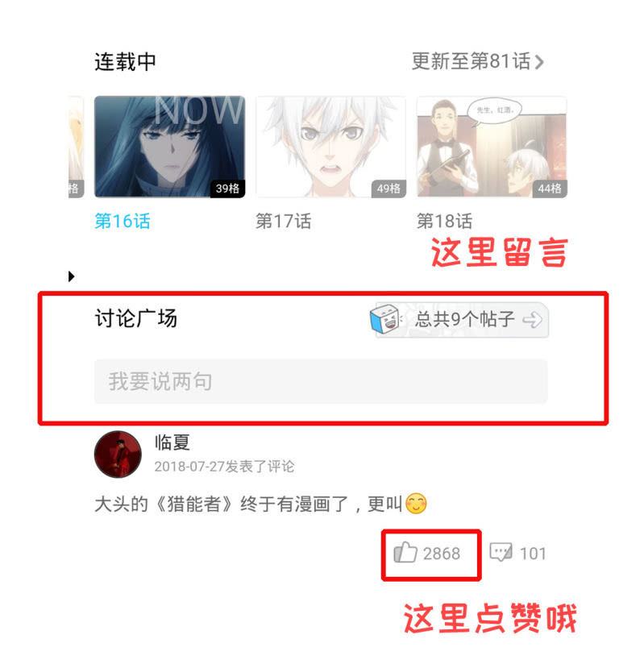Open the 讨论广场 section heading
This screenshot has width=644, height=668.
click(x=136, y=318)
